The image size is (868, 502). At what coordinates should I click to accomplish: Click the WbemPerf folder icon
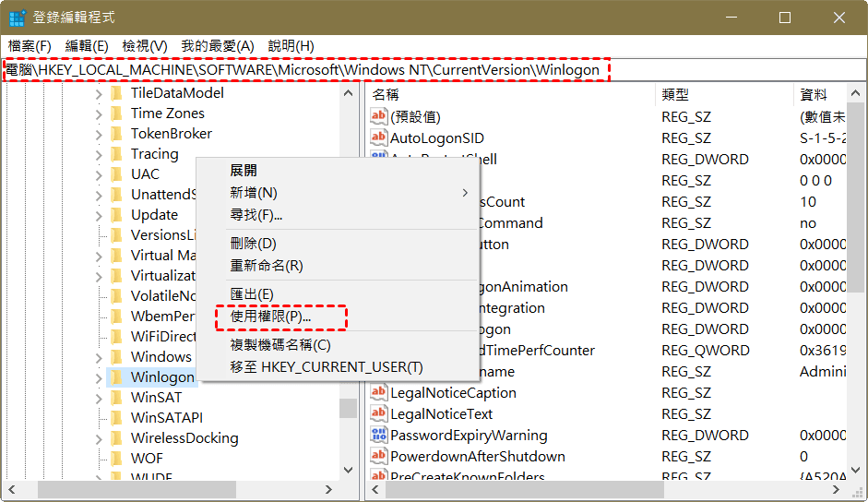coord(116,317)
